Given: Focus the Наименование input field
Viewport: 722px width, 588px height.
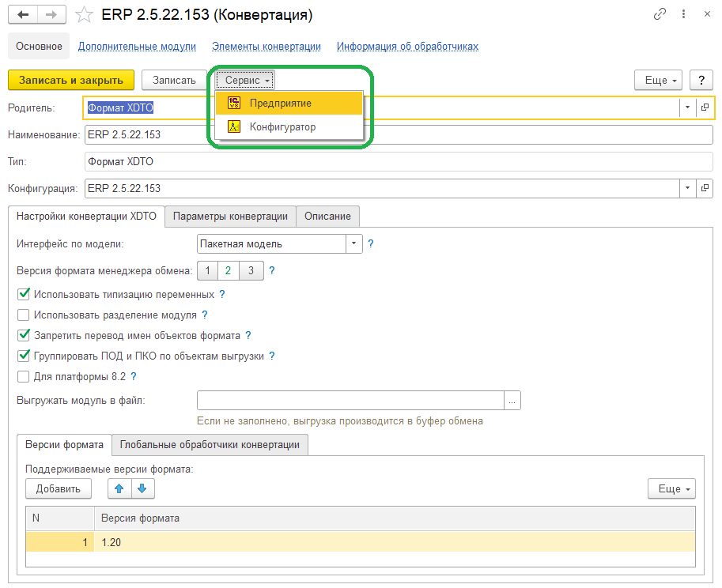Looking at the screenshot, I should click(x=399, y=135).
